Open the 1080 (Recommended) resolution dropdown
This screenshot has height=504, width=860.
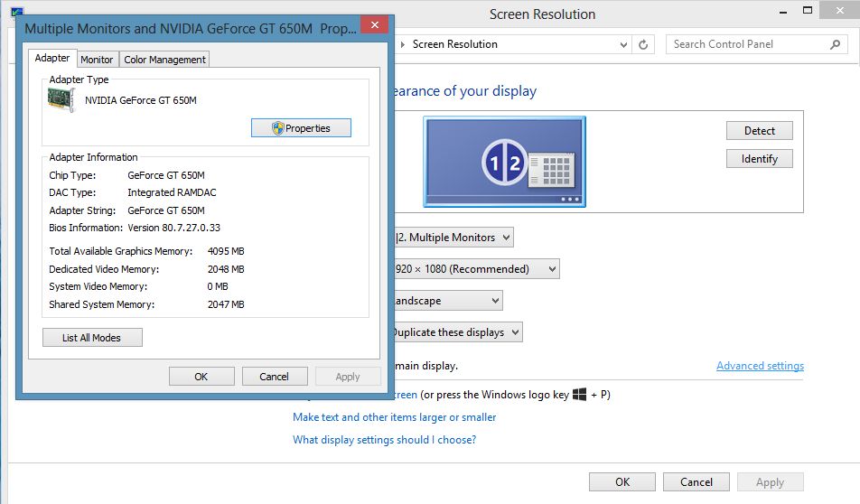tap(477, 269)
